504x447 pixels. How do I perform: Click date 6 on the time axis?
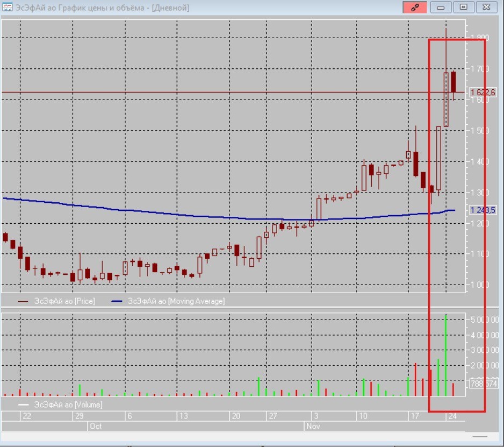pyautogui.click(x=130, y=416)
